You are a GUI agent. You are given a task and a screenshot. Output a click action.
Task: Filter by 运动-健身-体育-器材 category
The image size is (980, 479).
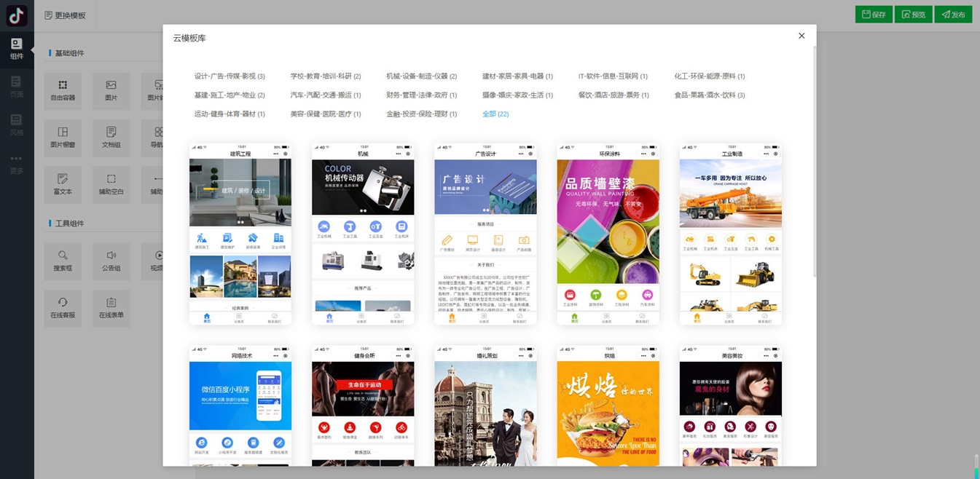[230, 114]
